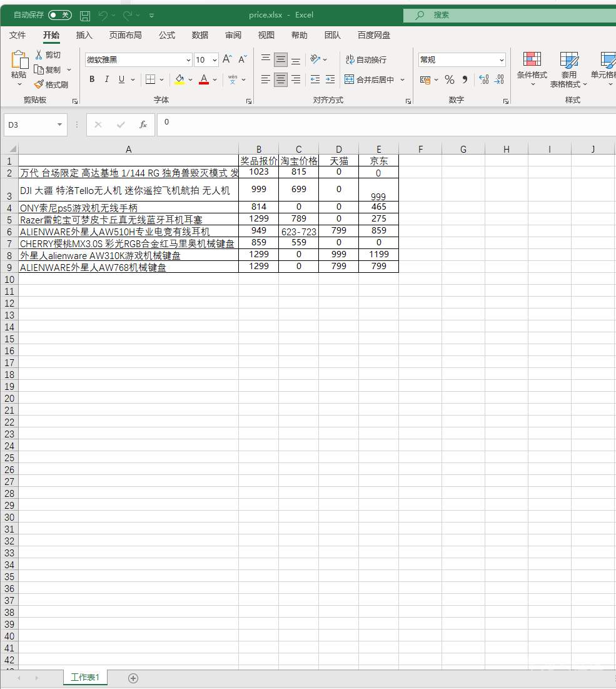Click the Undo arrow icon
This screenshot has width=616, height=689.
(103, 16)
